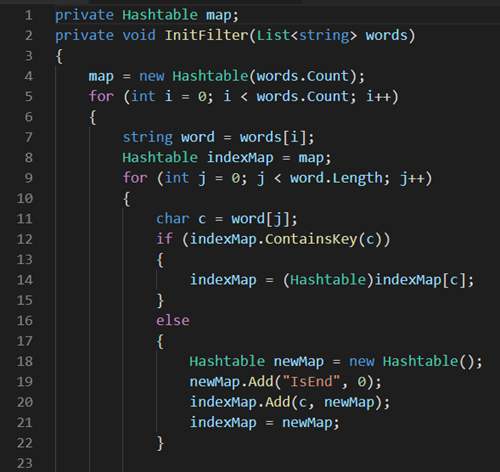The height and width of the screenshot is (472, 500).
Task: Click the char keyword on line 11
Action: point(172,219)
